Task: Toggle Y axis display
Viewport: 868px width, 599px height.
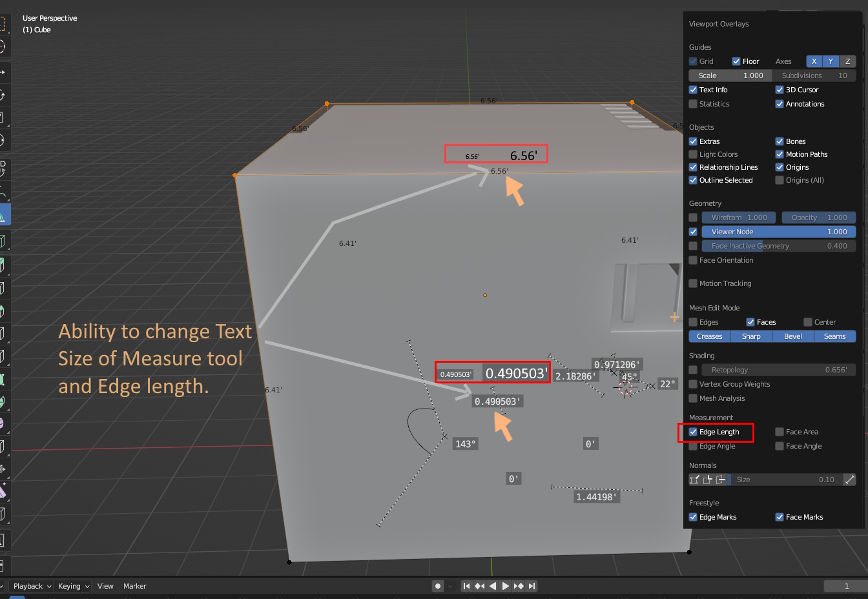Action: 831,61
